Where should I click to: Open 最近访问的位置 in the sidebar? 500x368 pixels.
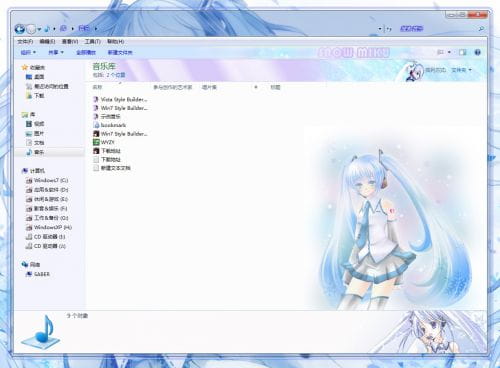pos(47,86)
